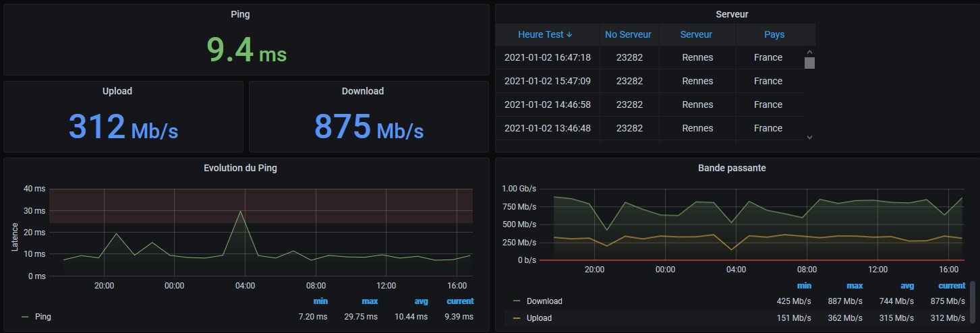
Task: Open the Upload stat panel title menu
Action: click(x=117, y=91)
